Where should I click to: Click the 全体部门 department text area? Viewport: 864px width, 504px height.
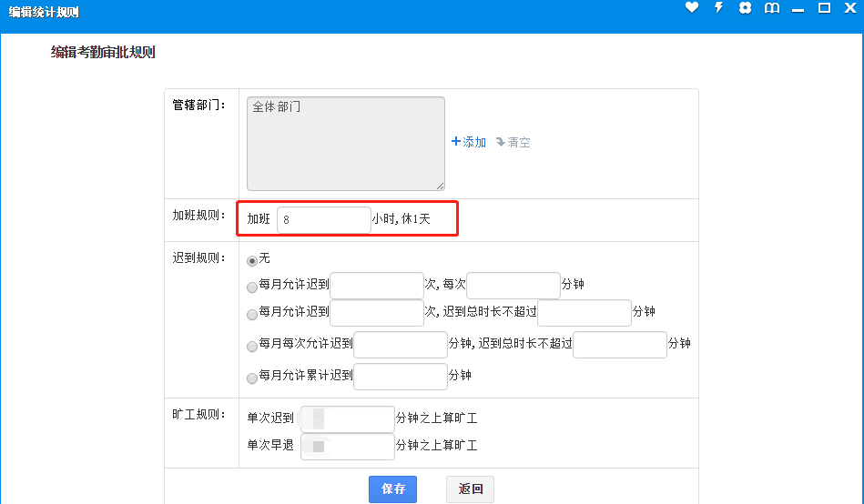point(346,144)
